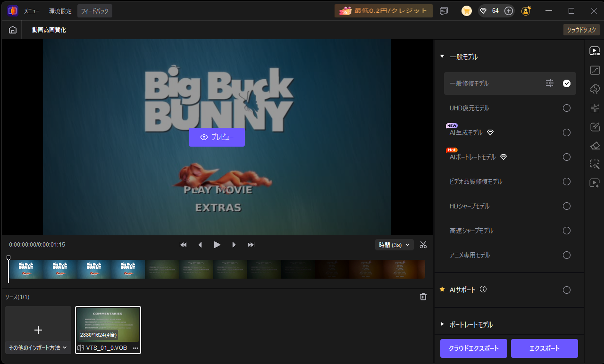604x364 pixels.
Task: Enable the AIサポート option
Action: click(567, 290)
